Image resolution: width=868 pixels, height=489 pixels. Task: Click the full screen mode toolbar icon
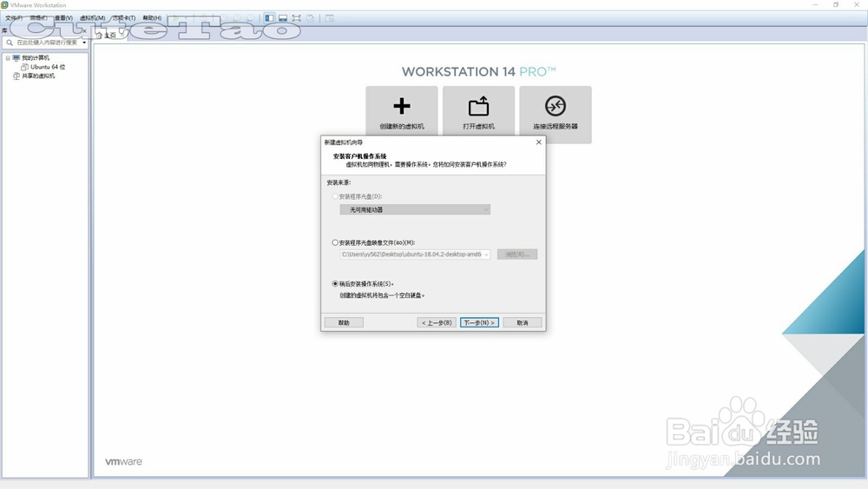coord(297,17)
